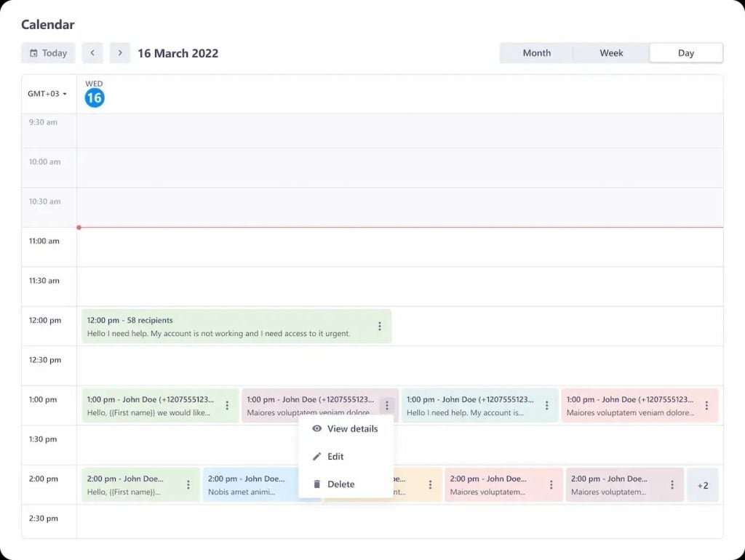Select Edit in the context menu
This screenshot has height=560, width=745.
pyautogui.click(x=335, y=457)
